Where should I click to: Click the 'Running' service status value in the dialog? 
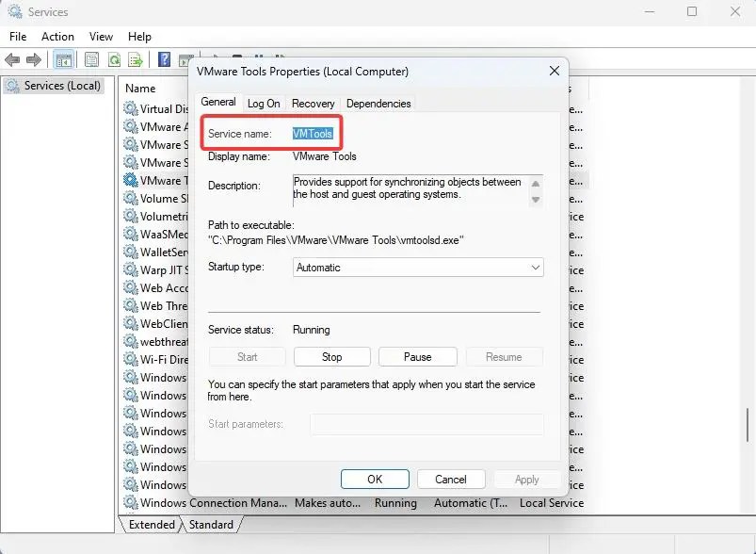312,330
